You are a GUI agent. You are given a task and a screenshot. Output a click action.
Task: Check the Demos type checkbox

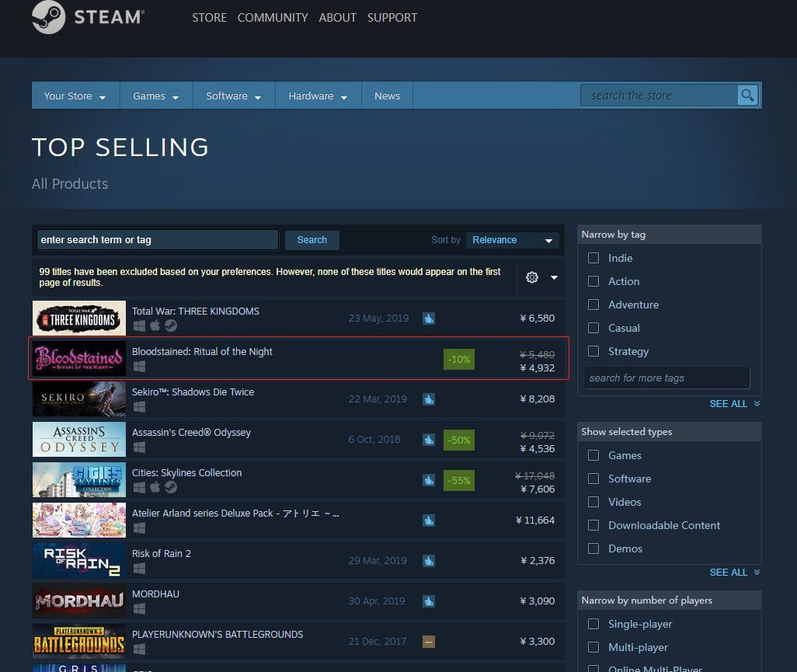[x=593, y=548]
